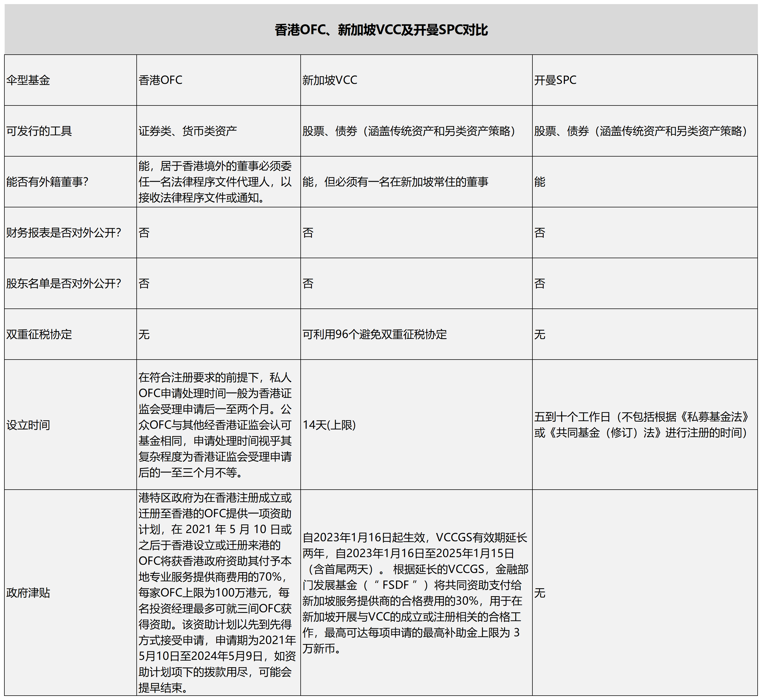Select 无 under 香港OFC for 双重征税协定
The image size is (762, 700).
(219, 334)
